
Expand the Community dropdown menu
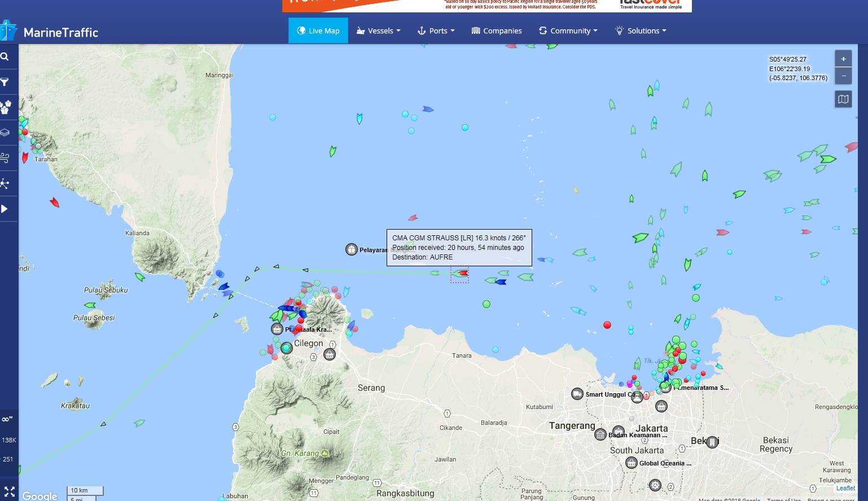[x=568, y=30]
